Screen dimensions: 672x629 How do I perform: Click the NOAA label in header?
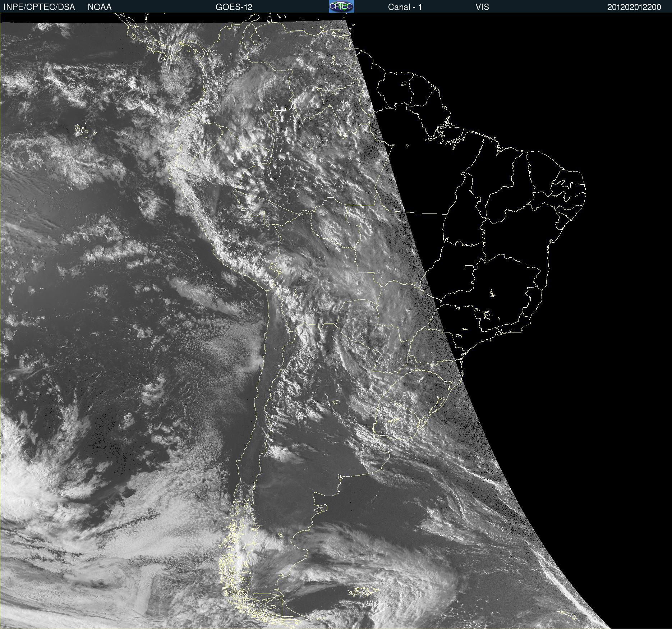pyautogui.click(x=100, y=7)
